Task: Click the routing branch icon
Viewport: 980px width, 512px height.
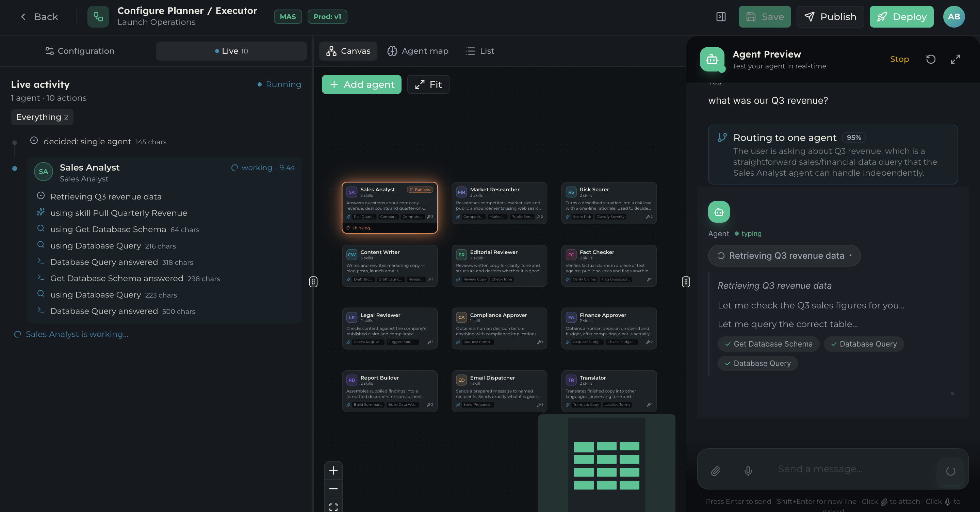Action: coord(722,138)
